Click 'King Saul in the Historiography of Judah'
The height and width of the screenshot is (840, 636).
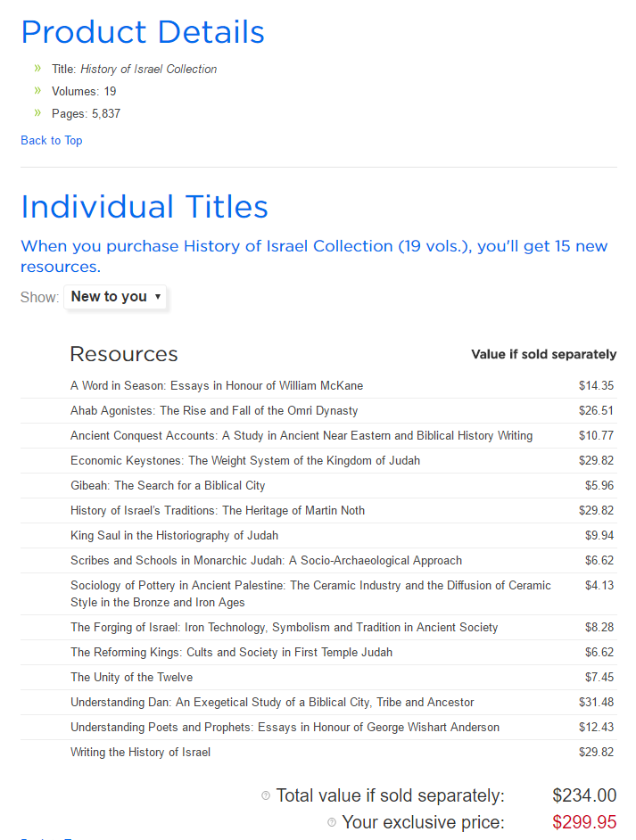(x=175, y=536)
